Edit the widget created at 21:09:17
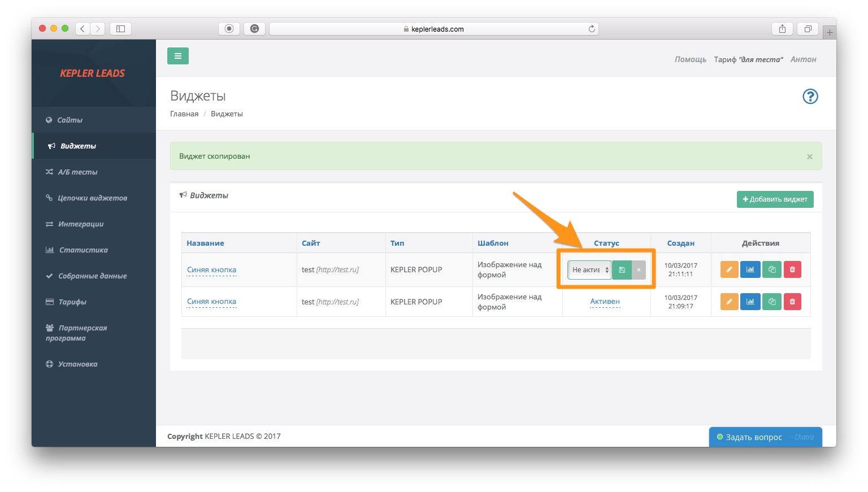This screenshot has width=868, height=492. [729, 302]
